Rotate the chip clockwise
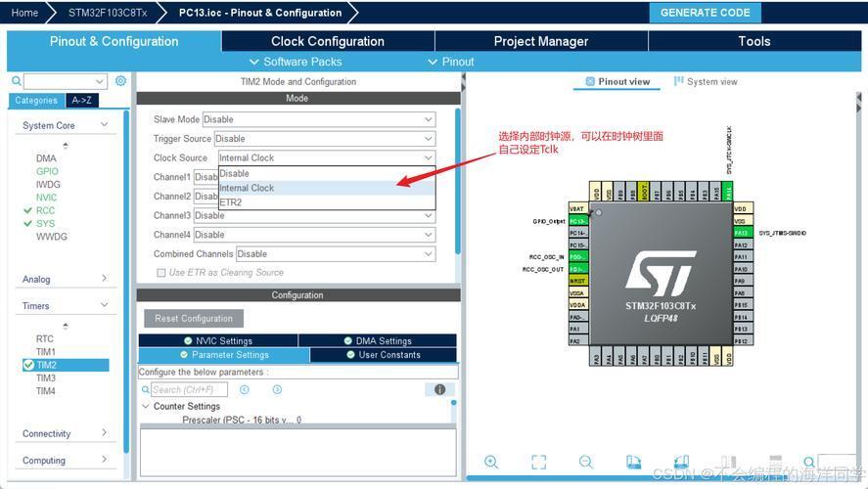 tap(633, 462)
